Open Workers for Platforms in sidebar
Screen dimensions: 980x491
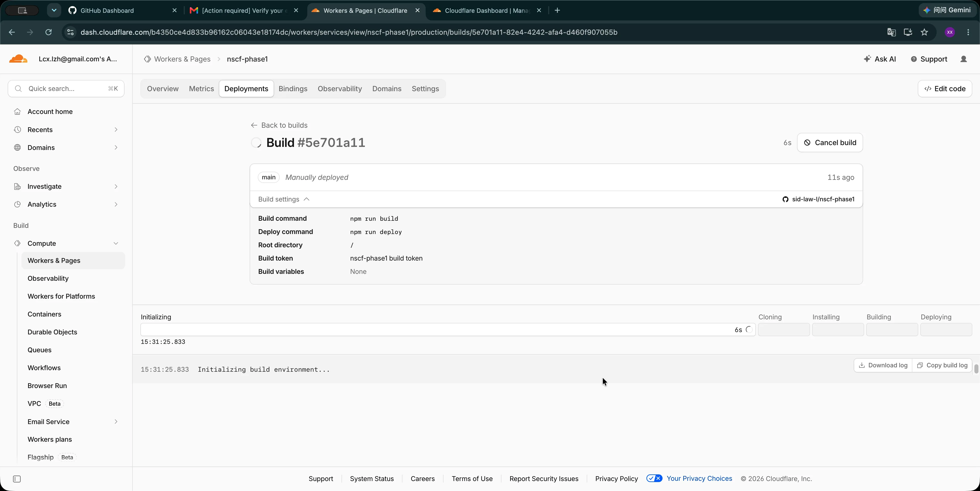[61, 296]
